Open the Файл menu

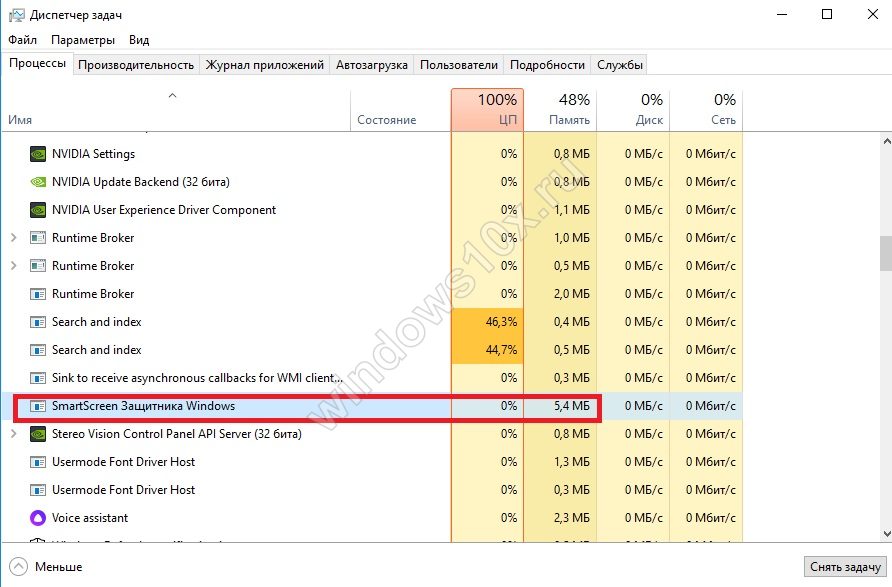pyautogui.click(x=22, y=40)
